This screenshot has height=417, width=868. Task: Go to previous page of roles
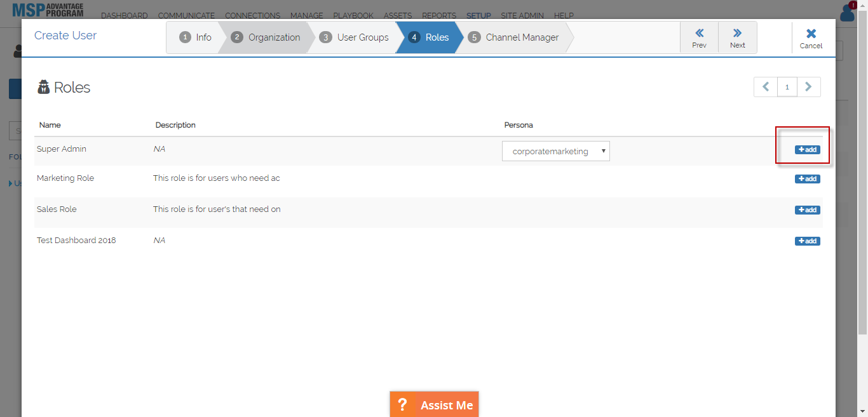(766, 87)
